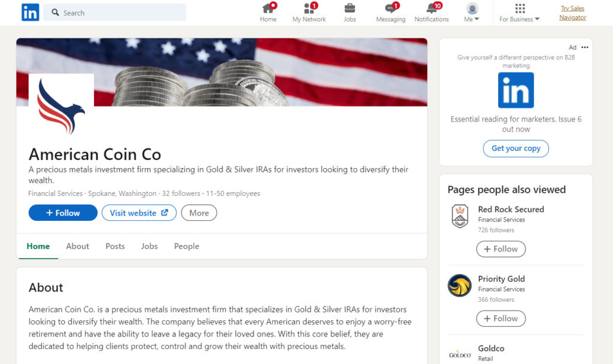Click the American Coin Co eagle logo
This screenshot has width=613, height=364.
coord(61,106)
